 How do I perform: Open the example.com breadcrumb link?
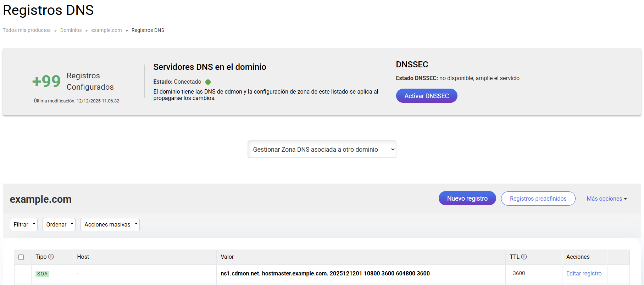[106, 30]
